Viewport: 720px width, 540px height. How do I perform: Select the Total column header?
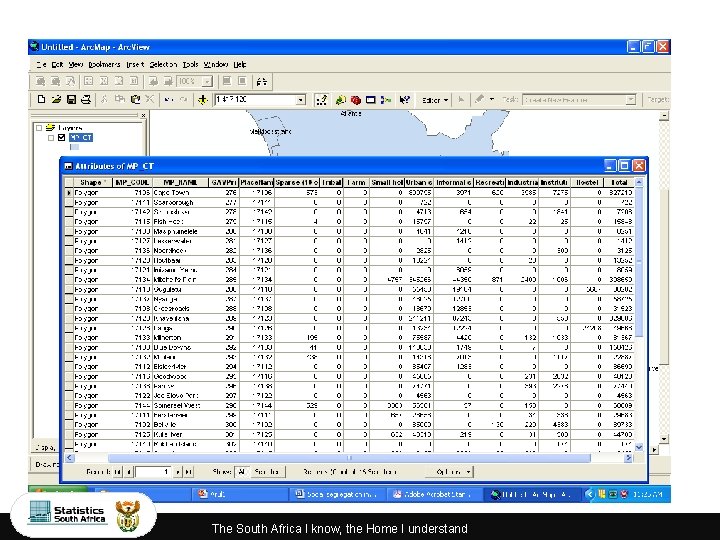pos(619,182)
